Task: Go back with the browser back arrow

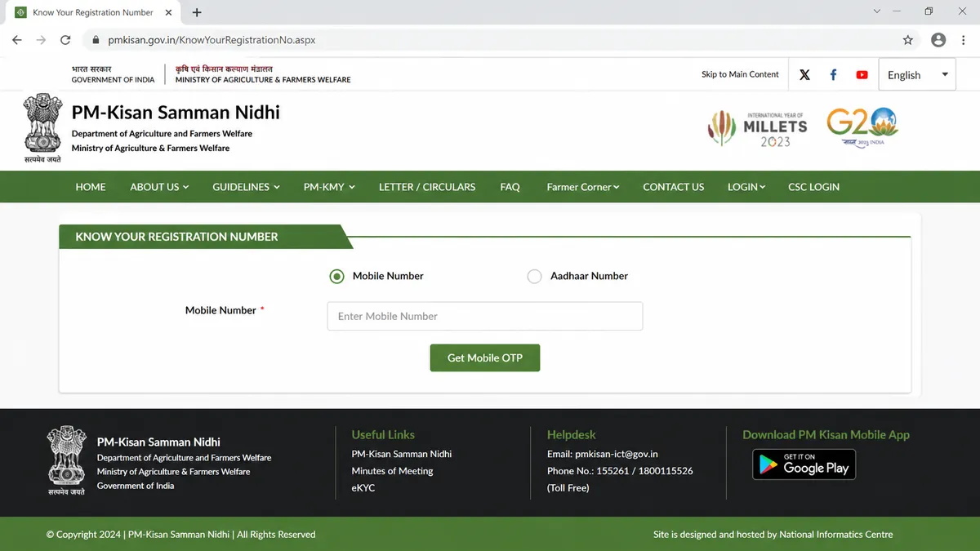Action: tap(17, 40)
